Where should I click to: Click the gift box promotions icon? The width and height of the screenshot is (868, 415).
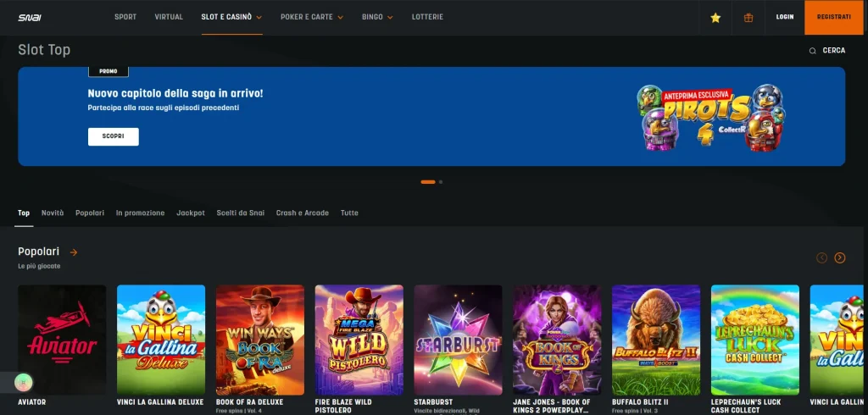click(x=748, y=17)
